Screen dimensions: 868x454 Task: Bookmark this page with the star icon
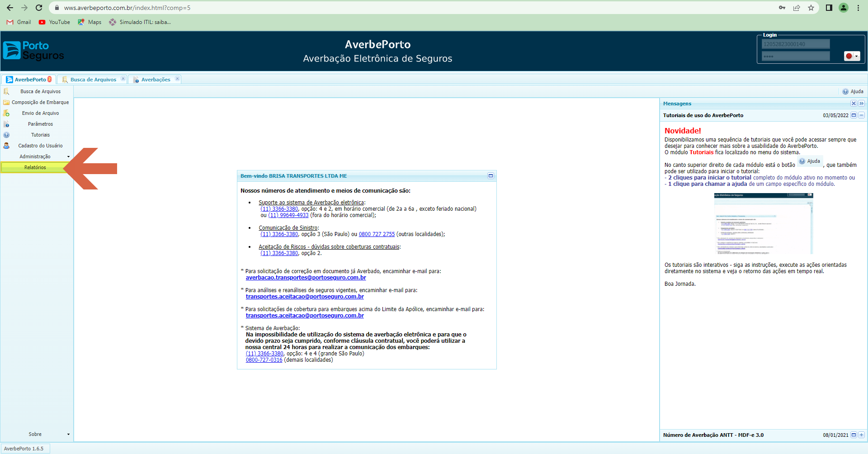[x=811, y=8]
